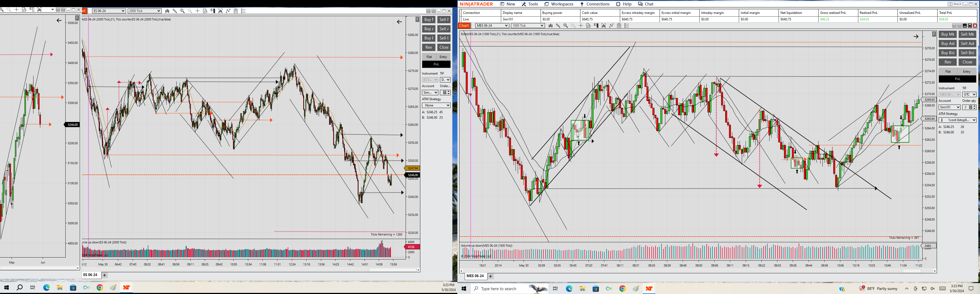The height and width of the screenshot is (294, 980).
Task: Open the Help menu
Action: pos(624,4)
